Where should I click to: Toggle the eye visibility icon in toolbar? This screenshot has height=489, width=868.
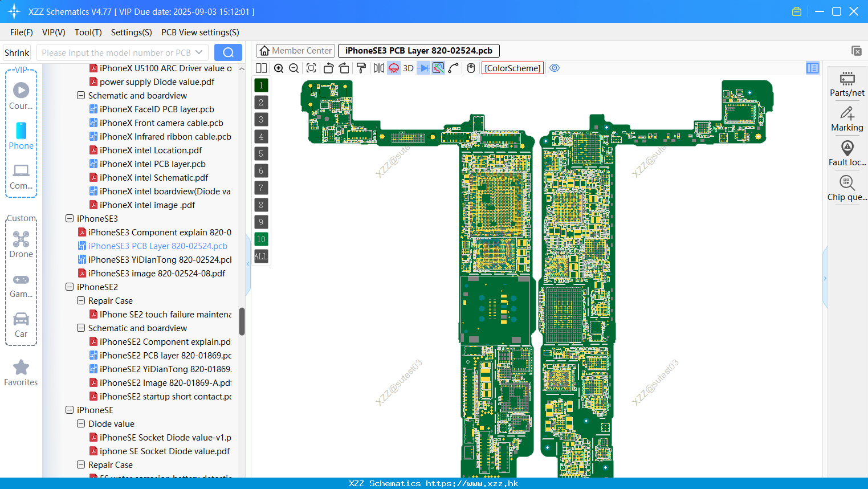555,68
